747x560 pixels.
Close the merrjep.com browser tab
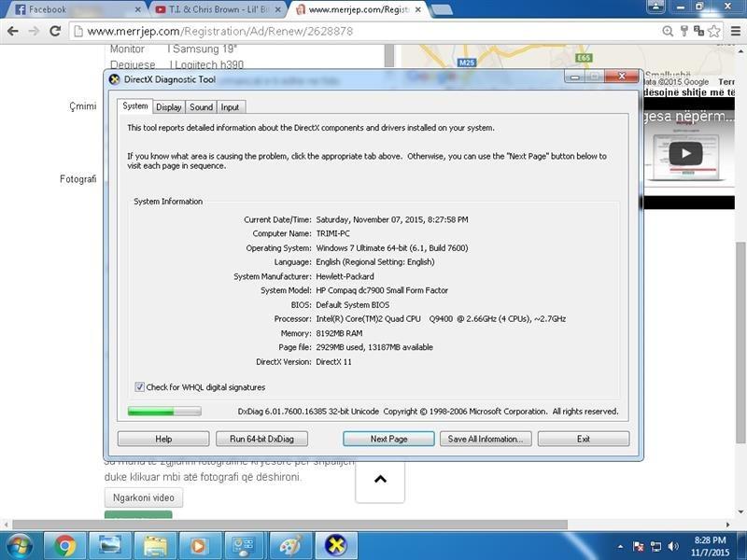pyautogui.click(x=417, y=9)
